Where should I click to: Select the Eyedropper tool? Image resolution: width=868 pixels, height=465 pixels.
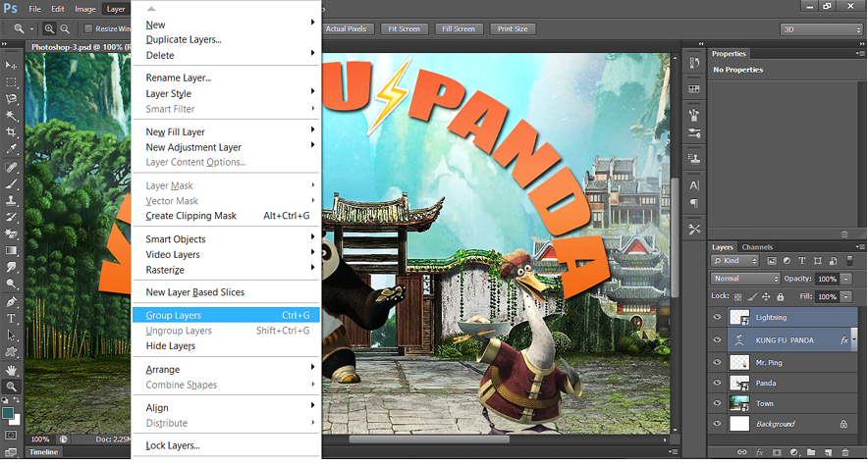click(11, 149)
